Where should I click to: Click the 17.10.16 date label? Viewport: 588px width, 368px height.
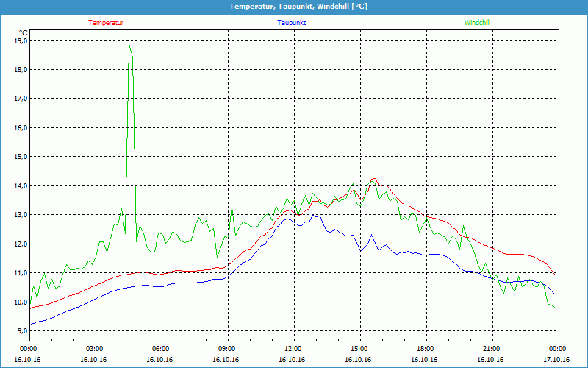pos(557,360)
